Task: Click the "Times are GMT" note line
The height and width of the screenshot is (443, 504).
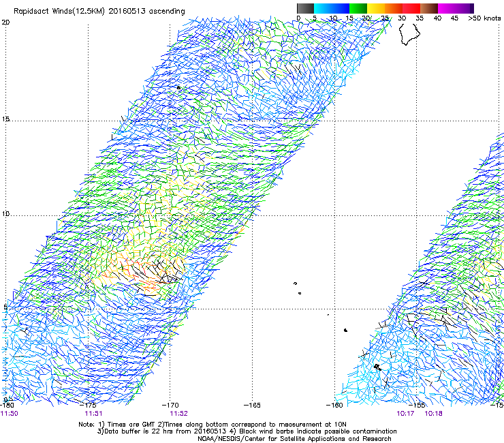Action: pyautogui.click(x=212, y=425)
